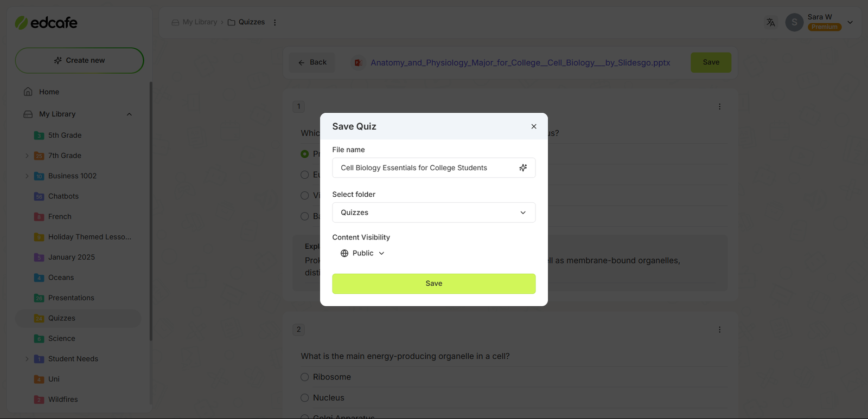Open the Select folder dropdown
Screen dimensions: 868x419
[x=434, y=212]
